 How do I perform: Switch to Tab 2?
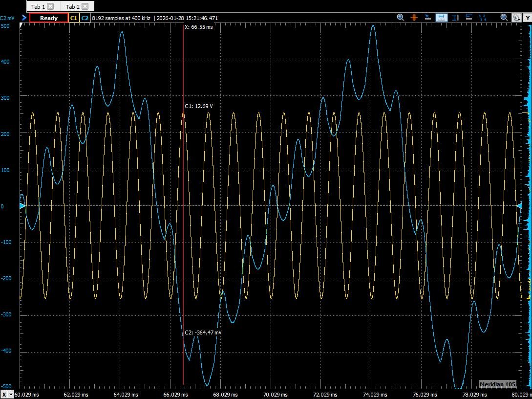(x=72, y=6)
